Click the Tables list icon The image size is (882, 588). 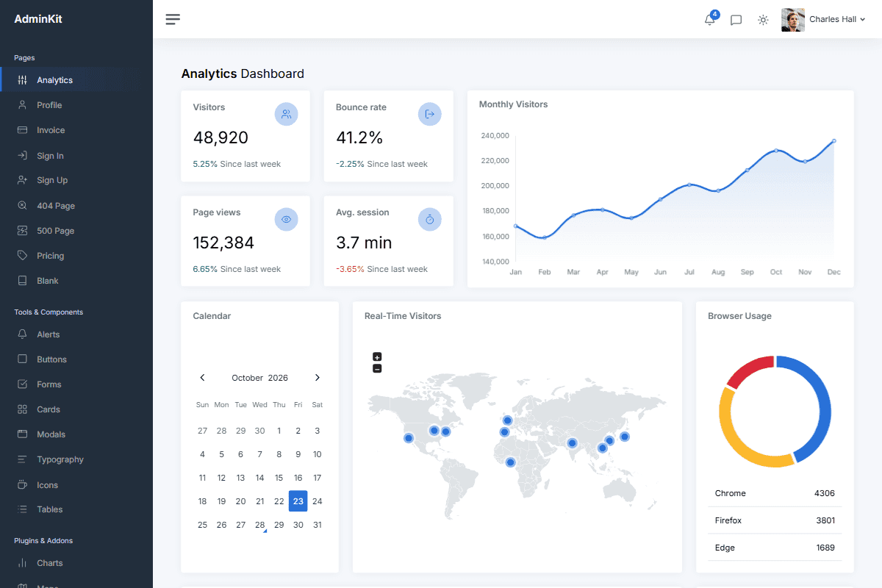tap(22, 509)
